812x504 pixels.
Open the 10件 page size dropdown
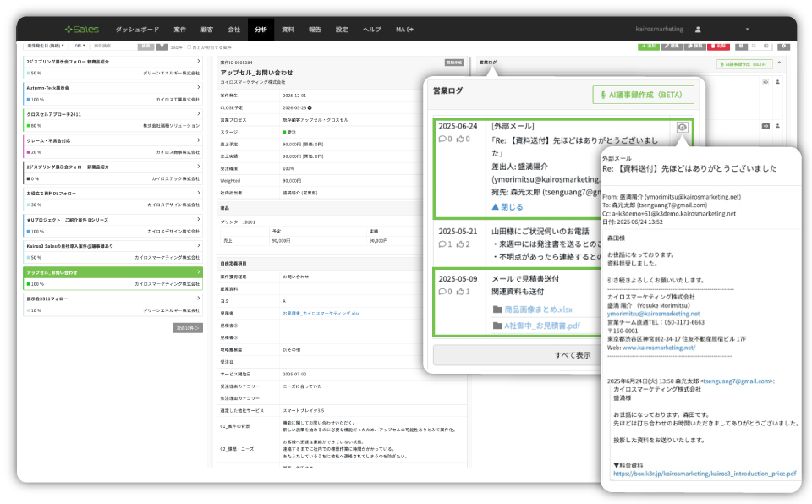click(79, 46)
